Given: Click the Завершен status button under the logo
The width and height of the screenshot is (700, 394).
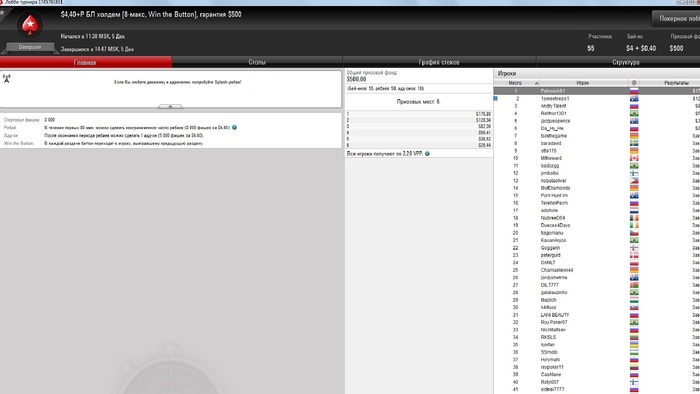Looking at the screenshot, I should pyautogui.click(x=30, y=47).
